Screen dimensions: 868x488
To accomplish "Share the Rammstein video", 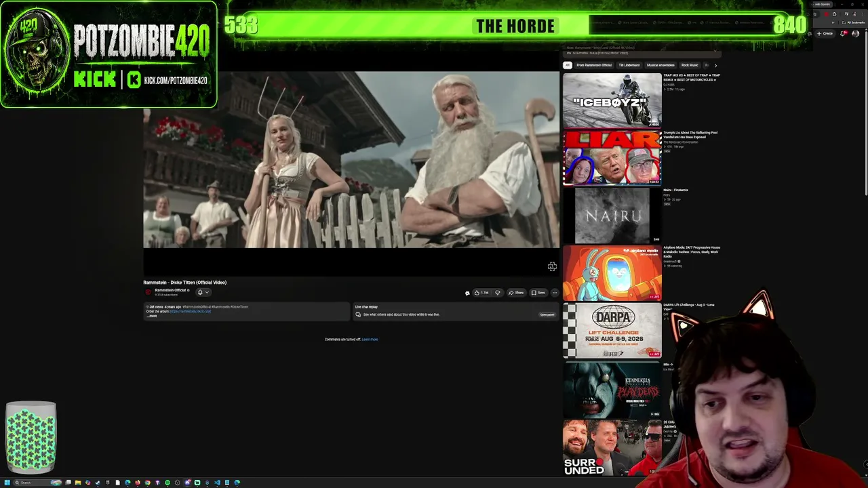I will [x=516, y=293].
